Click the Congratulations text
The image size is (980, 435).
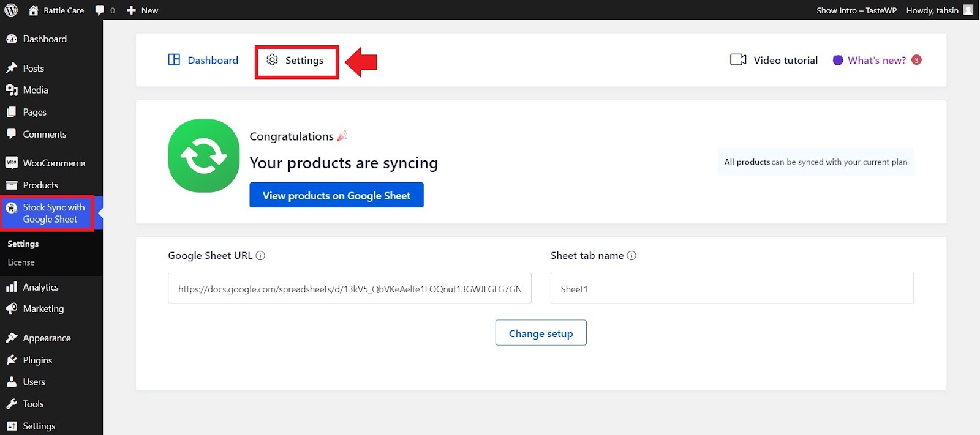(x=292, y=136)
